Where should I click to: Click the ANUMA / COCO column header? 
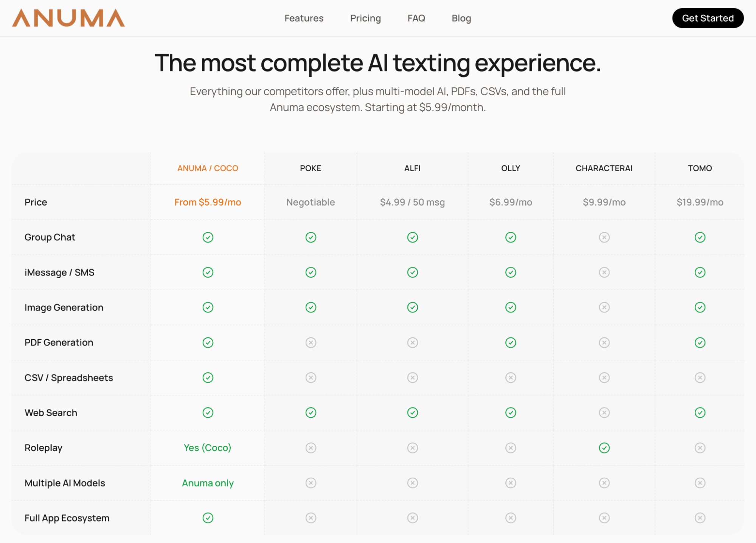click(208, 168)
